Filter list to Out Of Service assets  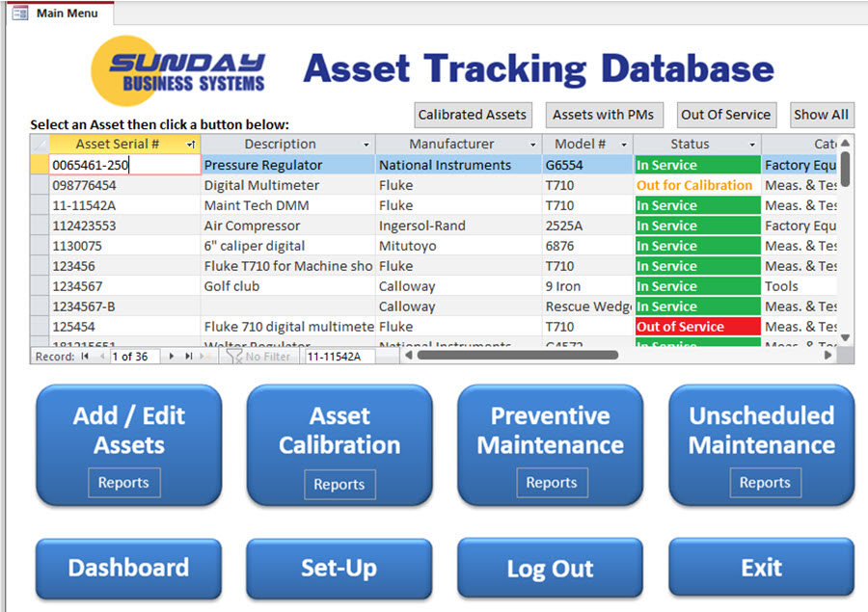725,115
